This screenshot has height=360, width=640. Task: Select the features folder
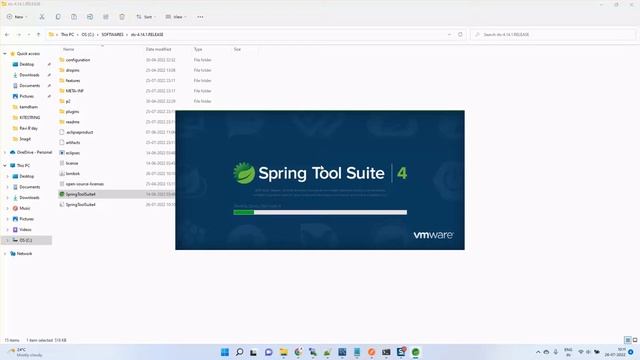73,81
